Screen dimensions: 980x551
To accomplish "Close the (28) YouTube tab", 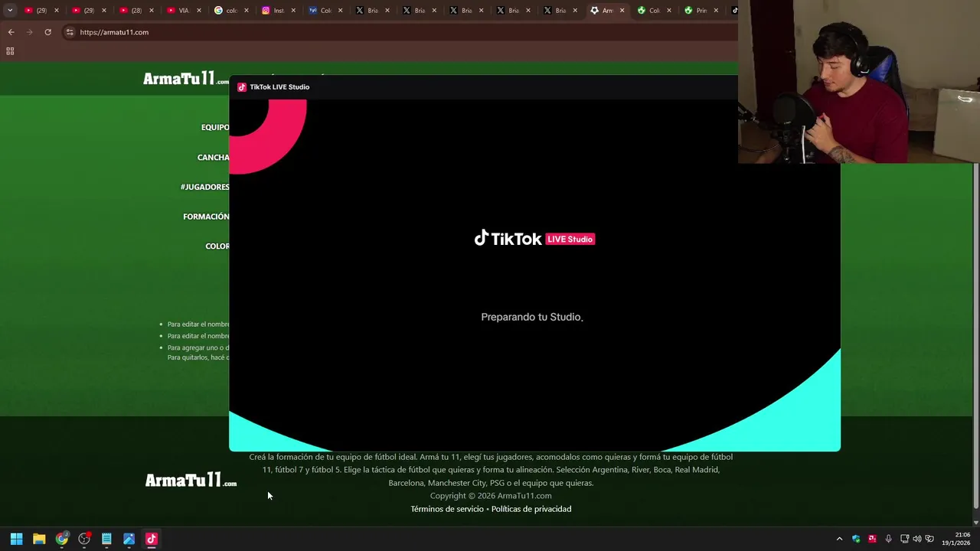I will click(x=152, y=11).
